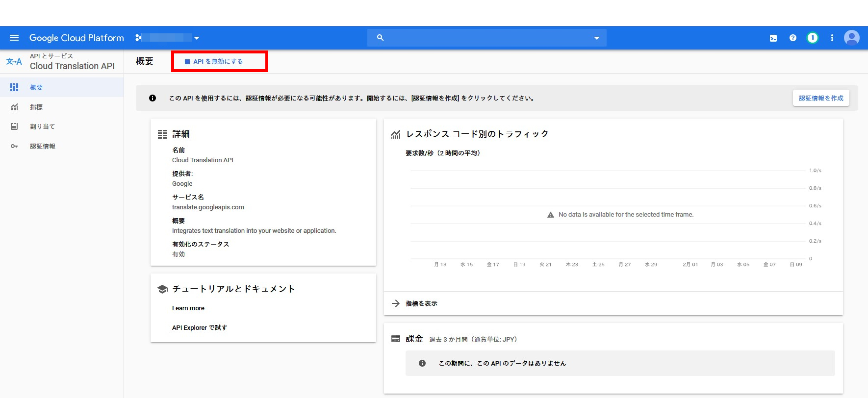Expand the project selector dropdown
Screen dimensions: 868x398
tap(197, 38)
